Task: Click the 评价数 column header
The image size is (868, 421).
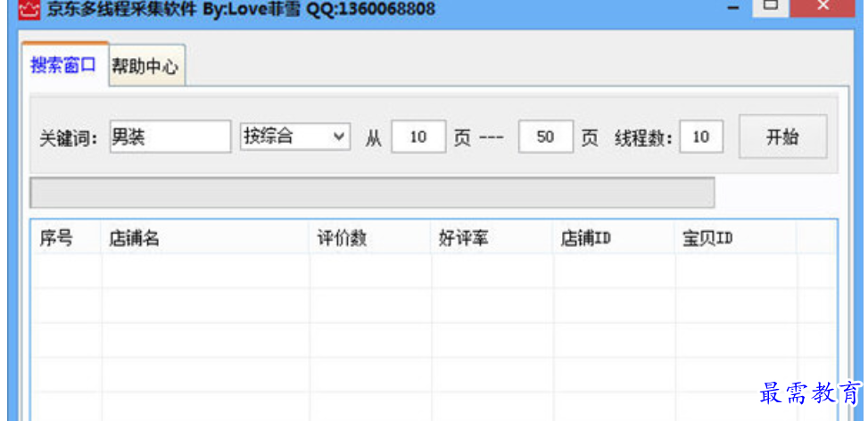Action: (x=370, y=237)
